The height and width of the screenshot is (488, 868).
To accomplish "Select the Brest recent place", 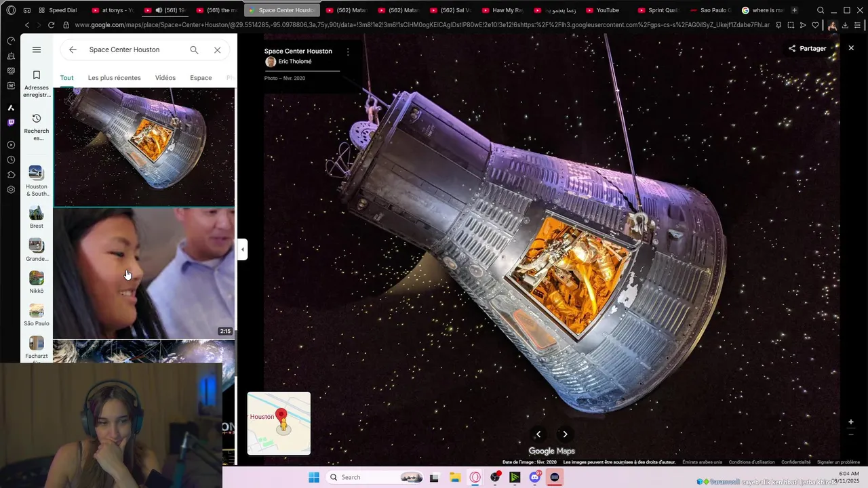I will coord(37,217).
